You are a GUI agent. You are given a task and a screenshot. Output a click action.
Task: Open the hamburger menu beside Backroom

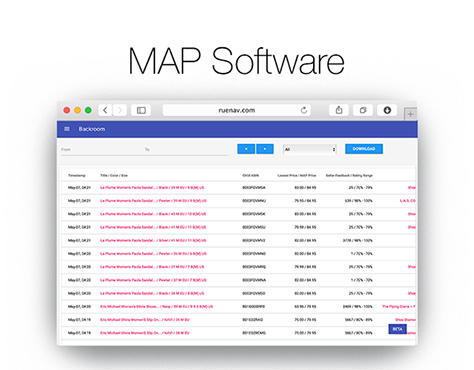(67, 129)
